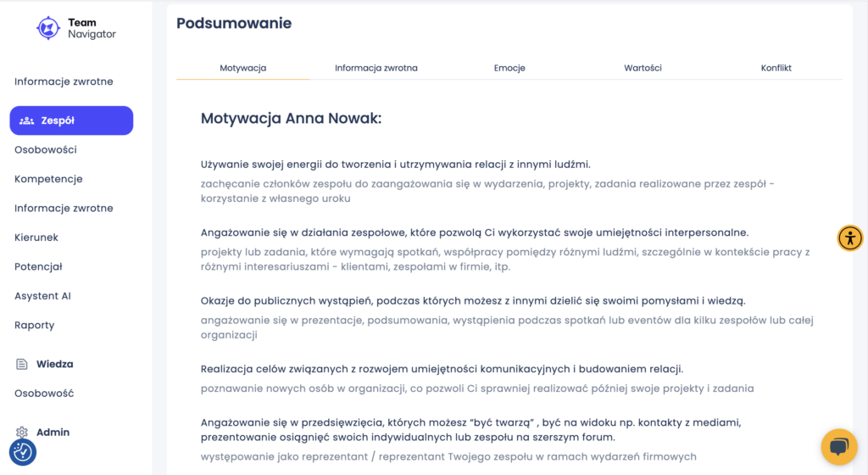Expand the Wiedza section header
The width and height of the screenshot is (868, 475).
pos(54,364)
